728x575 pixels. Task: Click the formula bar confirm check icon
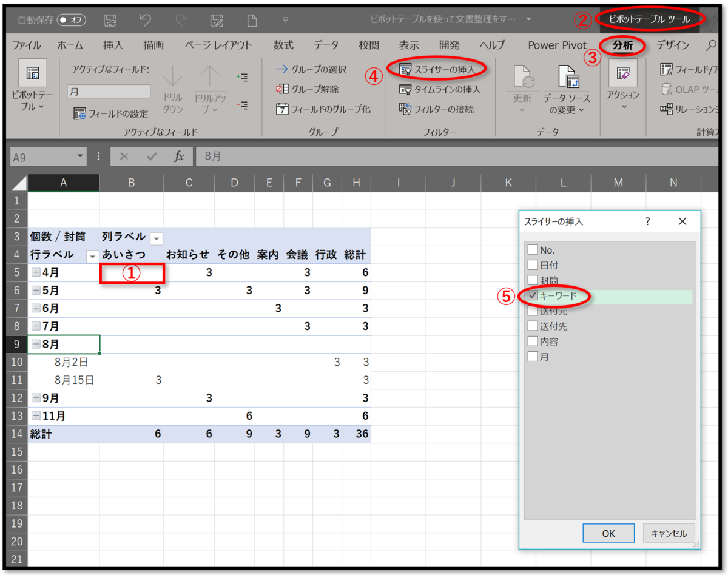point(152,156)
